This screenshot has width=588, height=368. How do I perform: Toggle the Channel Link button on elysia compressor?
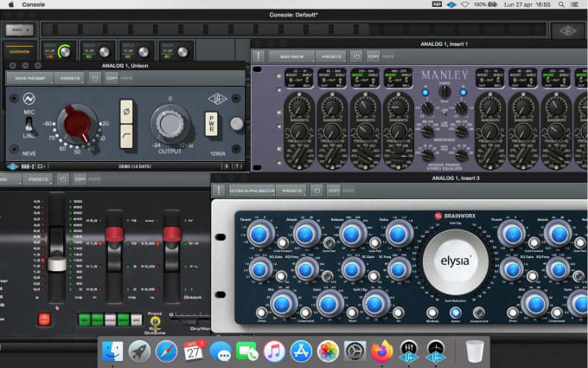(x=478, y=313)
